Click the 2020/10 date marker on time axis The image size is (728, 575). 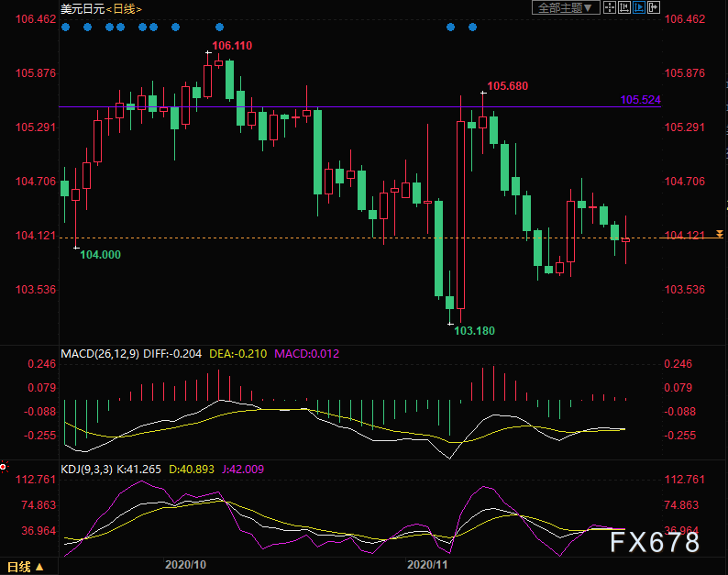pos(185,566)
